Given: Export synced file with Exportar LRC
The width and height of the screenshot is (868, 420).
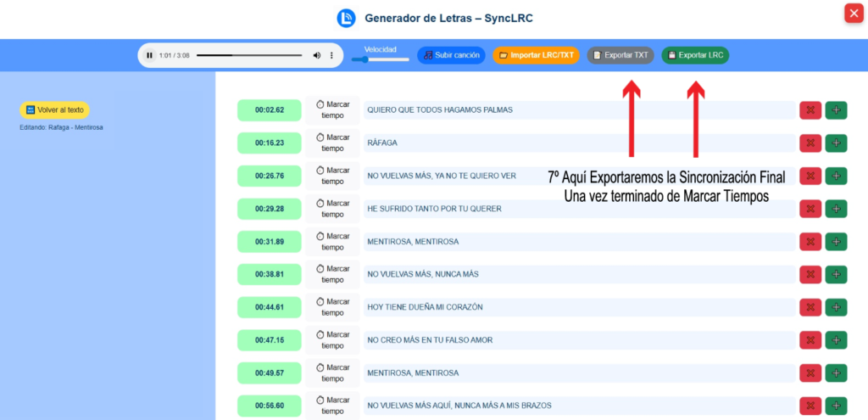Looking at the screenshot, I should 695,55.
